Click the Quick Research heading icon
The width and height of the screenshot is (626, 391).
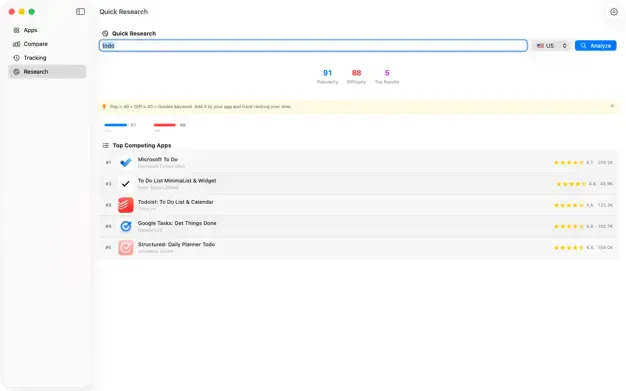(x=105, y=34)
